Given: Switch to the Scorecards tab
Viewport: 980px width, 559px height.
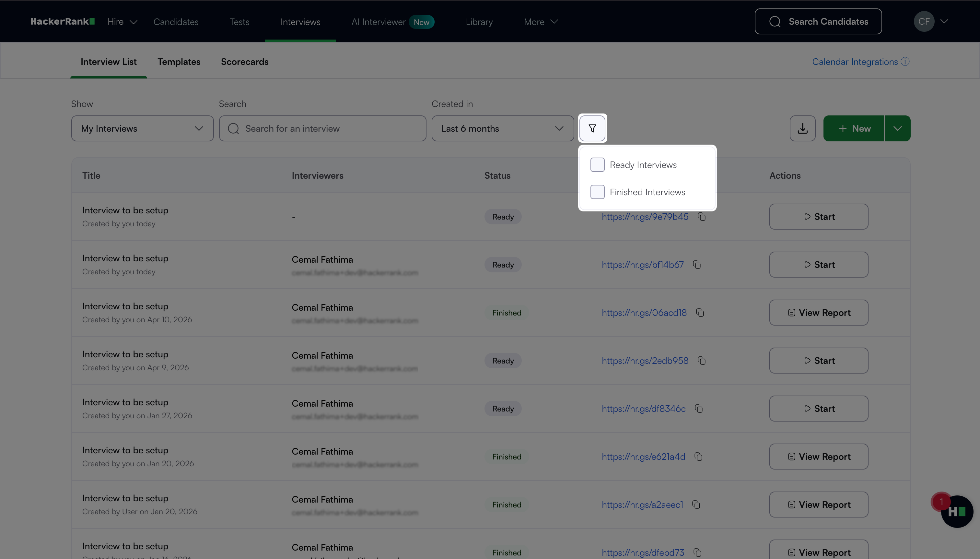Looking at the screenshot, I should point(244,62).
